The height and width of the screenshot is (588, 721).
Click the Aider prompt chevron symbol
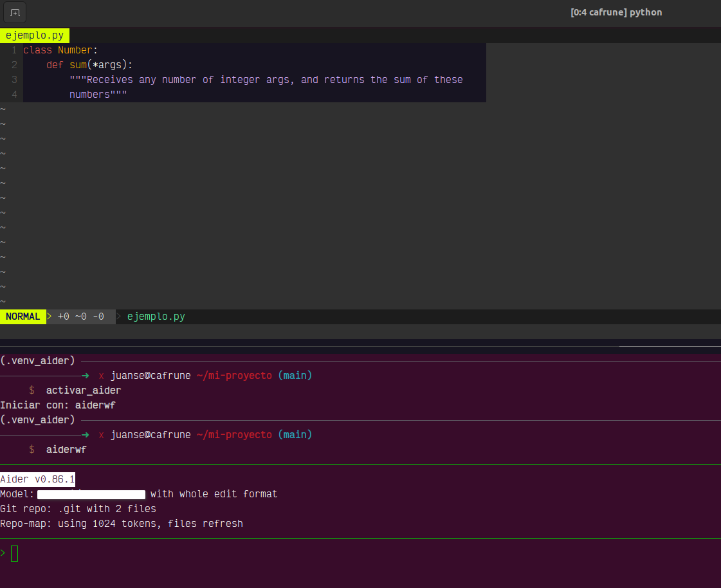(3, 553)
